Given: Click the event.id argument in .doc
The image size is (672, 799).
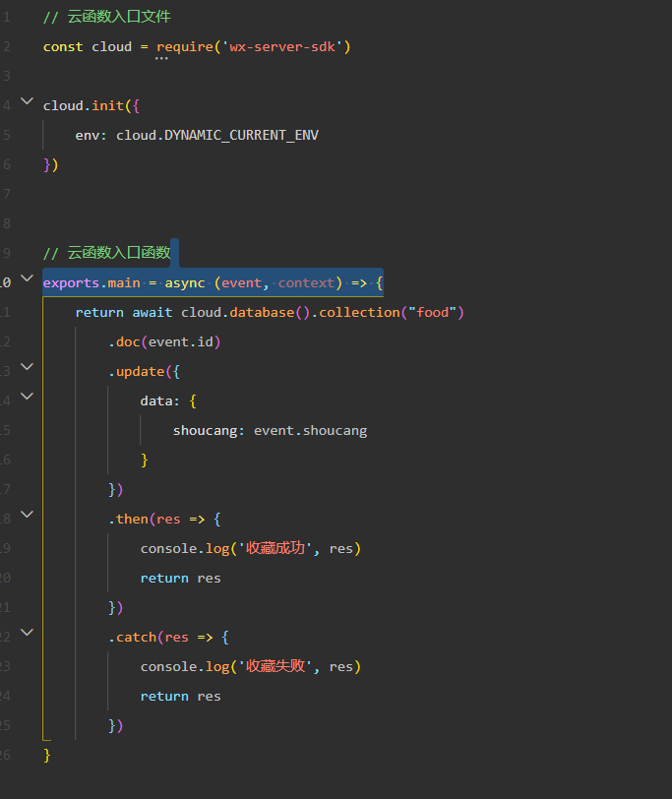Looking at the screenshot, I should (x=180, y=341).
